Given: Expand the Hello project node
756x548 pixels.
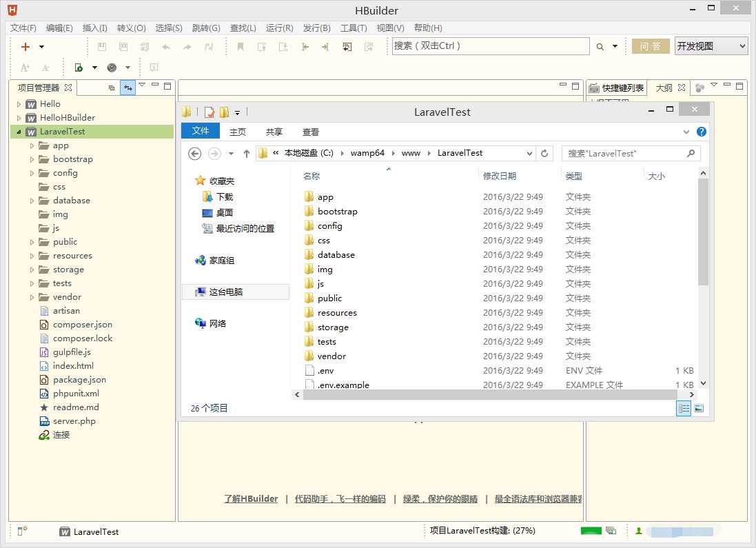Looking at the screenshot, I should pyautogui.click(x=19, y=104).
